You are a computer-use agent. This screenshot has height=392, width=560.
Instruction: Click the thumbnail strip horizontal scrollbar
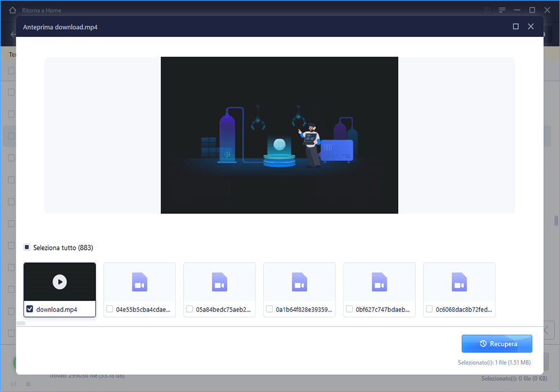[x=21, y=323]
